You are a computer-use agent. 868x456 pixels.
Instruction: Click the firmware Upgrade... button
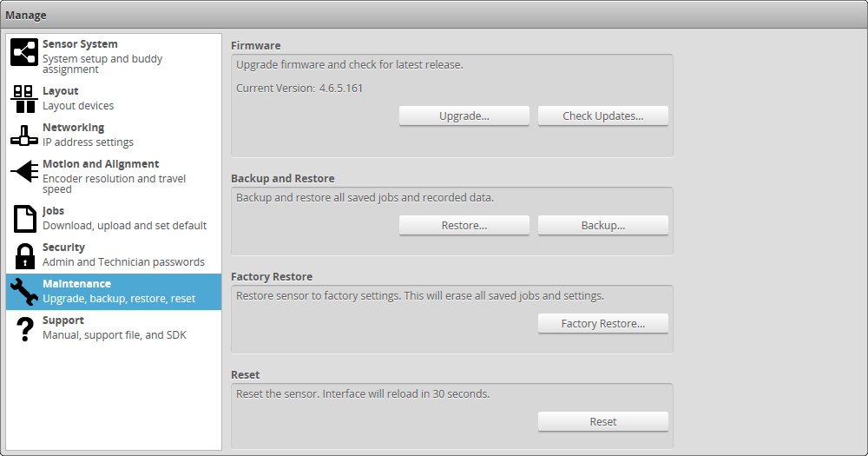(464, 116)
